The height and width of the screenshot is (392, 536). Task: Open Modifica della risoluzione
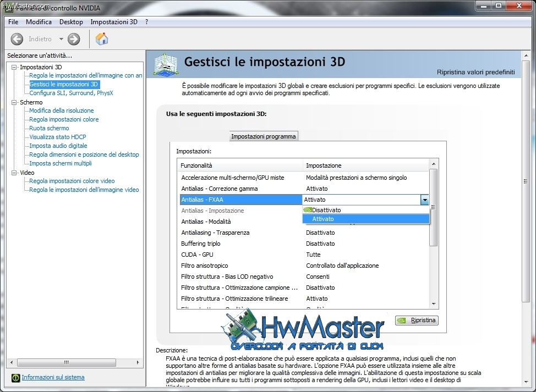pos(62,111)
